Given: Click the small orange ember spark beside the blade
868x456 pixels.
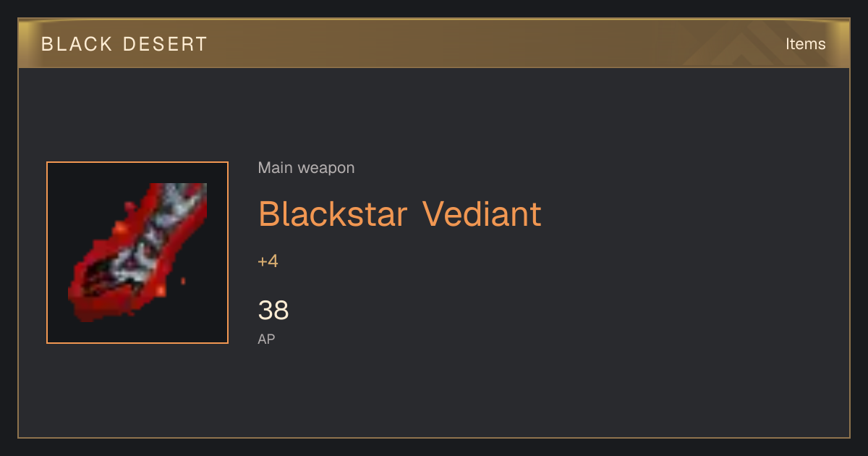Looking at the screenshot, I should 183,280.
